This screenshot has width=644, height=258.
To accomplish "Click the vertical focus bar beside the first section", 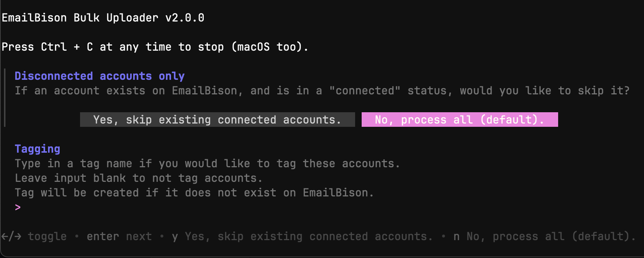I will pos(5,98).
